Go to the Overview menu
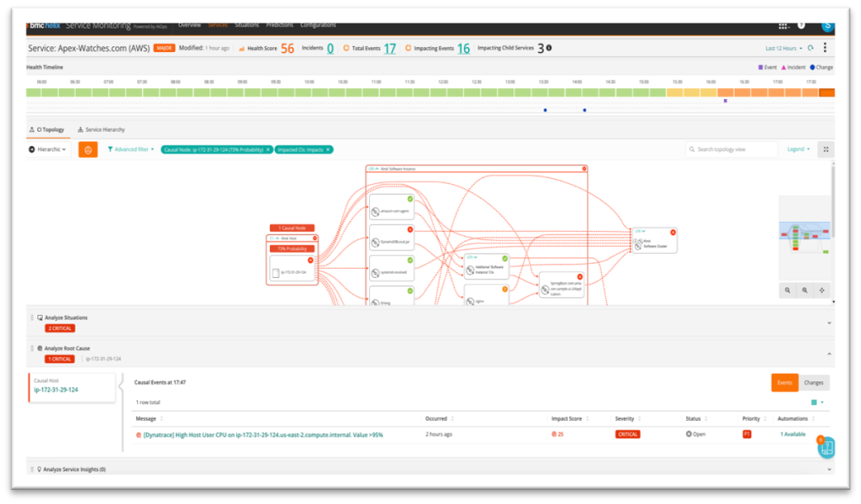The height and width of the screenshot is (504, 861). click(x=189, y=25)
